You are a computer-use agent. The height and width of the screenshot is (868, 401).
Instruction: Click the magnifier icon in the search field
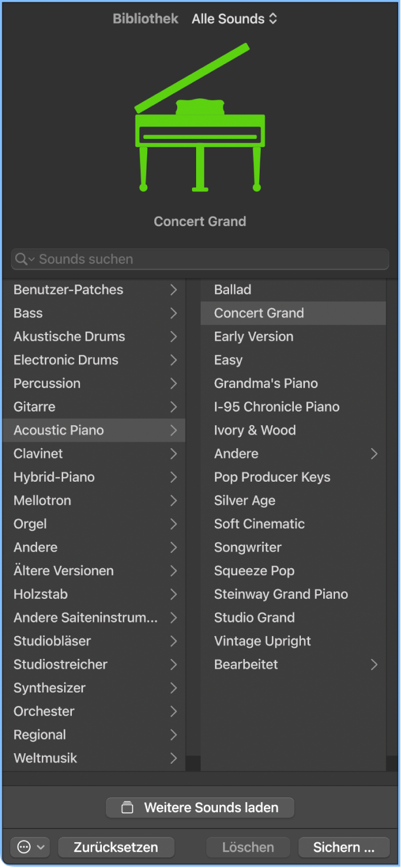(x=22, y=259)
